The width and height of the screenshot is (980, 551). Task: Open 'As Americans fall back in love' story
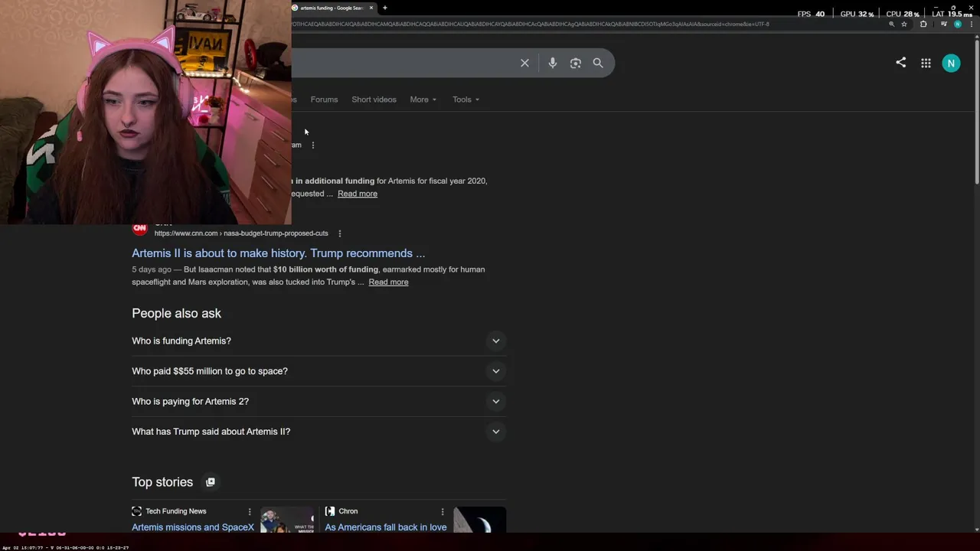point(386,527)
